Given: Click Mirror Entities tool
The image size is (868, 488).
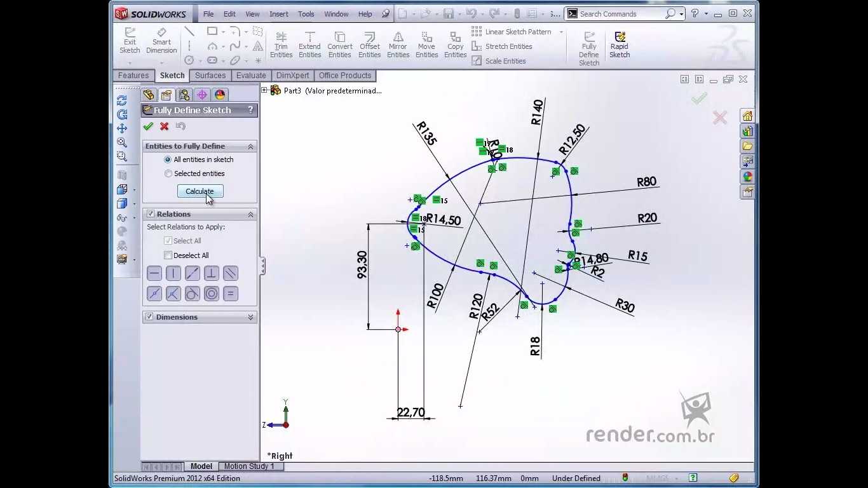Looking at the screenshot, I should 398,45.
